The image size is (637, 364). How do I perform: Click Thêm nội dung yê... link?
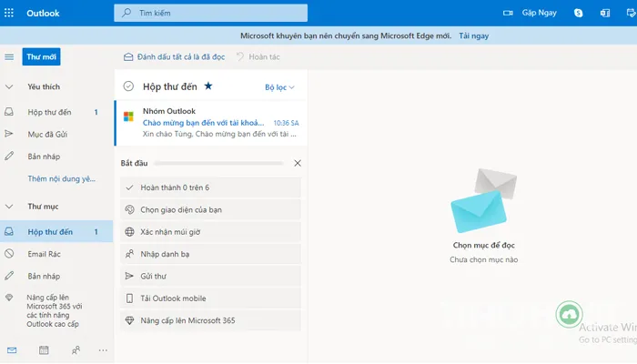[61, 178]
